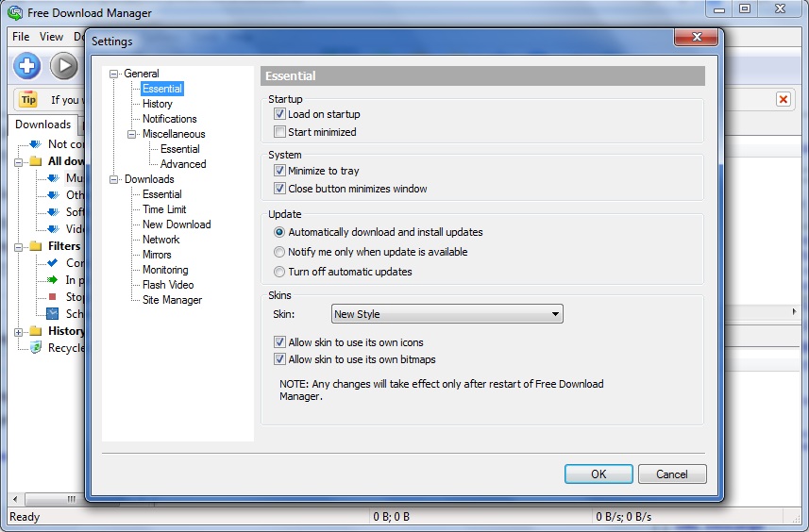
Task: Click the Music category download icon
Action: coord(53,178)
